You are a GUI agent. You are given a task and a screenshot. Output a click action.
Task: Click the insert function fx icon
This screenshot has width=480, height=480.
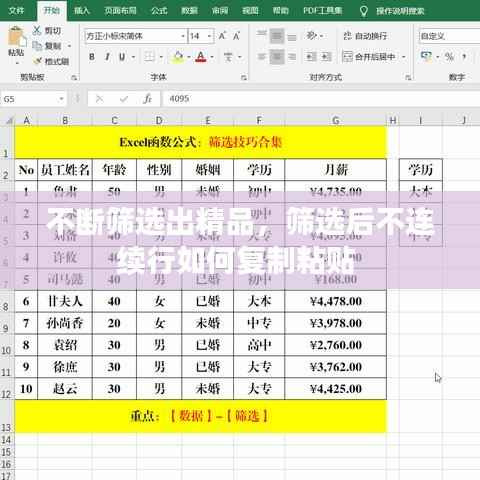pos(147,99)
